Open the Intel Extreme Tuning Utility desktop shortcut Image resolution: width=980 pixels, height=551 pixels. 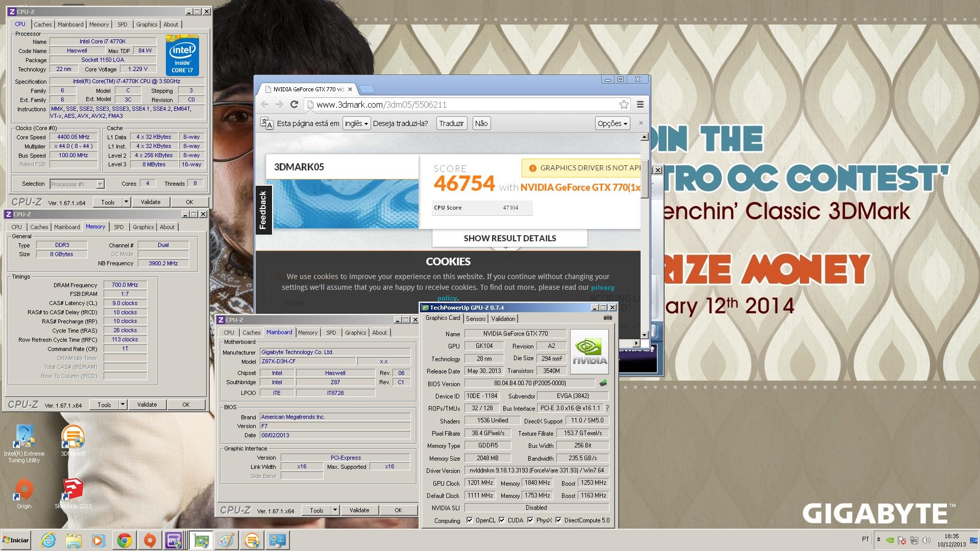(x=24, y=443)
